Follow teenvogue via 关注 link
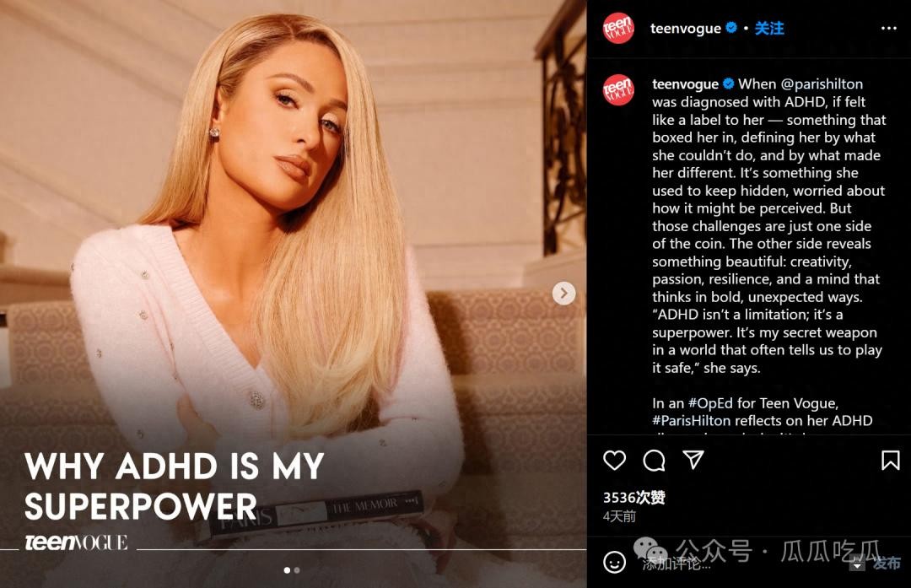The height and width of the screenshot is (588, 911). coord(769,28)
